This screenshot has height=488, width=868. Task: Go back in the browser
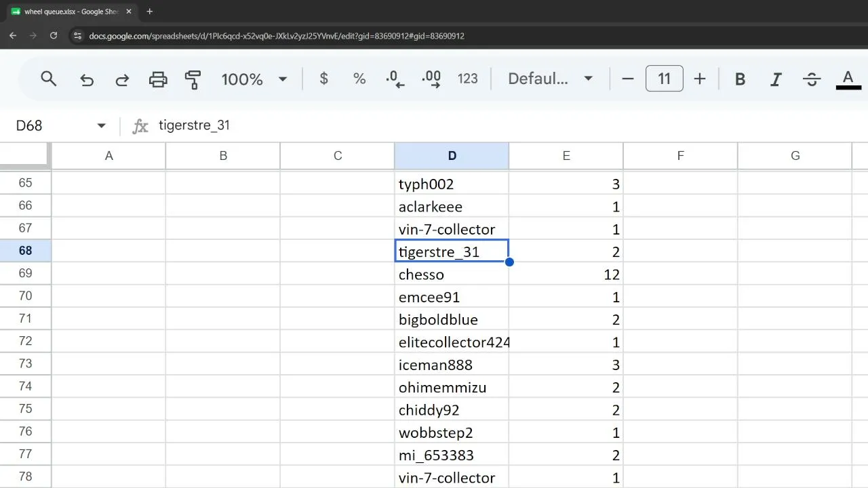13,35
